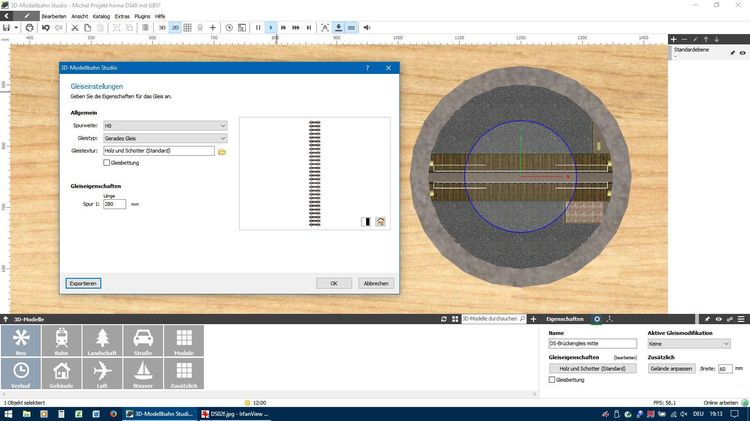
Task: Click the Gelände anpassen button
Action: (671, 368)
